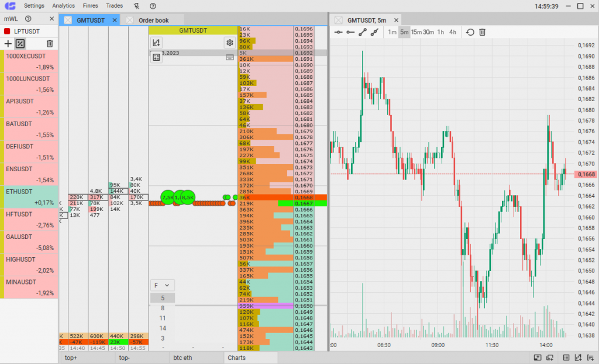The height and width of the screenshot is (364, 599).
Task: Open the F grouping dropdown
Action: click(163, 285)
